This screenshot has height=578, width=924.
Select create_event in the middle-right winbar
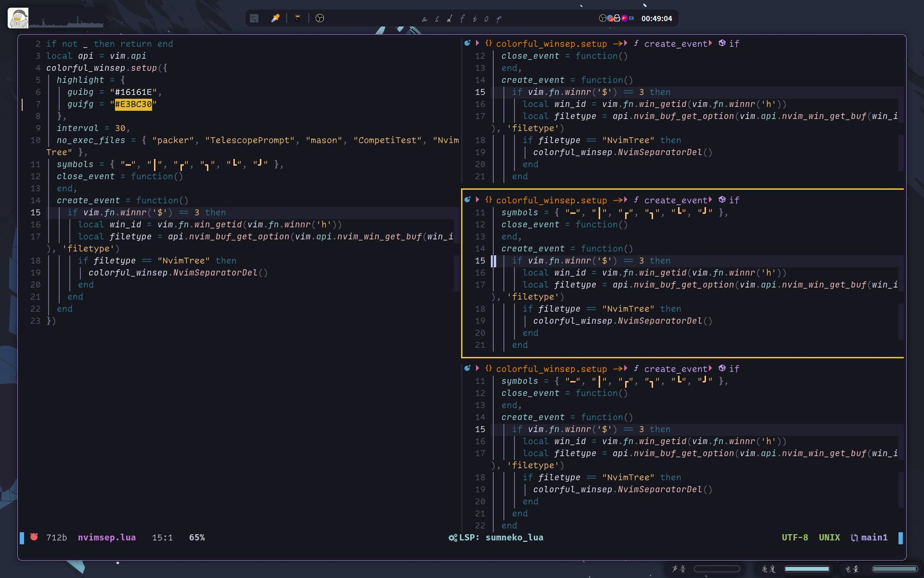click(676, 200)
